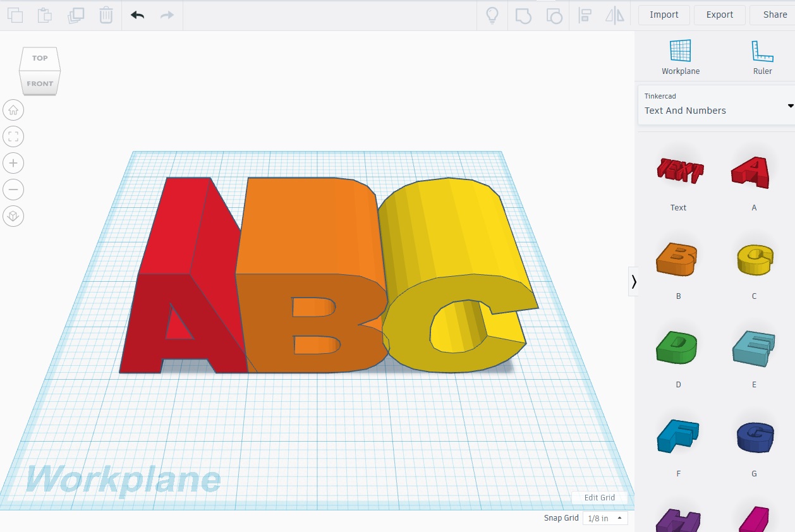This screenshot has height=532, width=795.
Task: Zoom out with the minus icon
Action: (13, 190)
